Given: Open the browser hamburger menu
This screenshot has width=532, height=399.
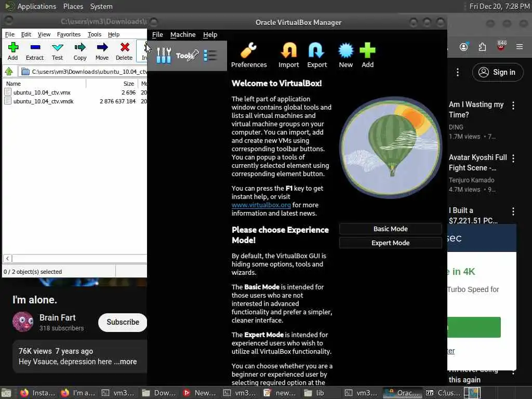Looking at the screenshot, I should pos(520,46).
